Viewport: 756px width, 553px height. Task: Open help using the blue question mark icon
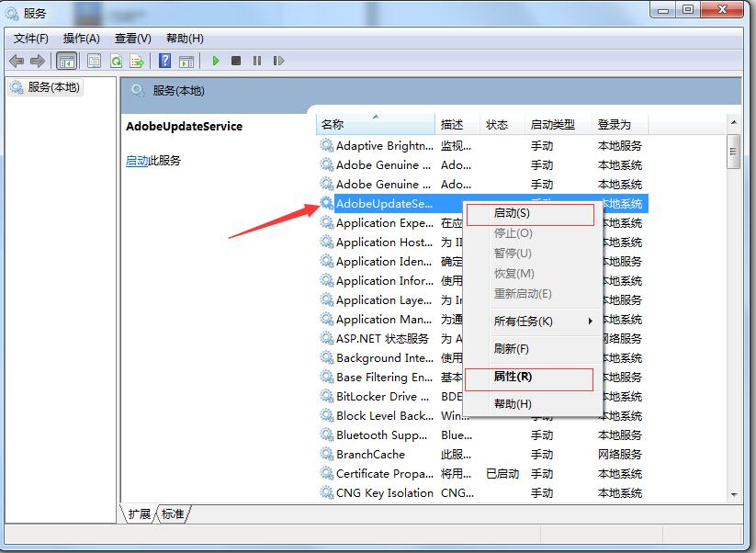(x=164, y=61)
